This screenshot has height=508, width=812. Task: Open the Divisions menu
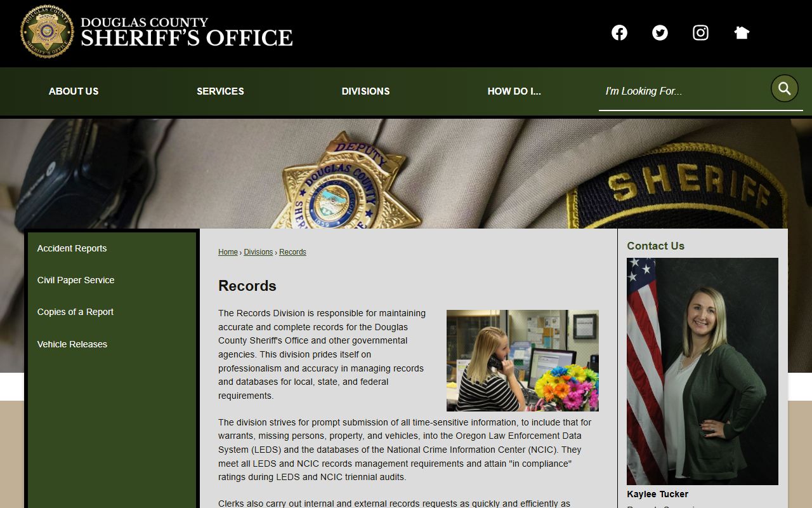tap(365, 91)
